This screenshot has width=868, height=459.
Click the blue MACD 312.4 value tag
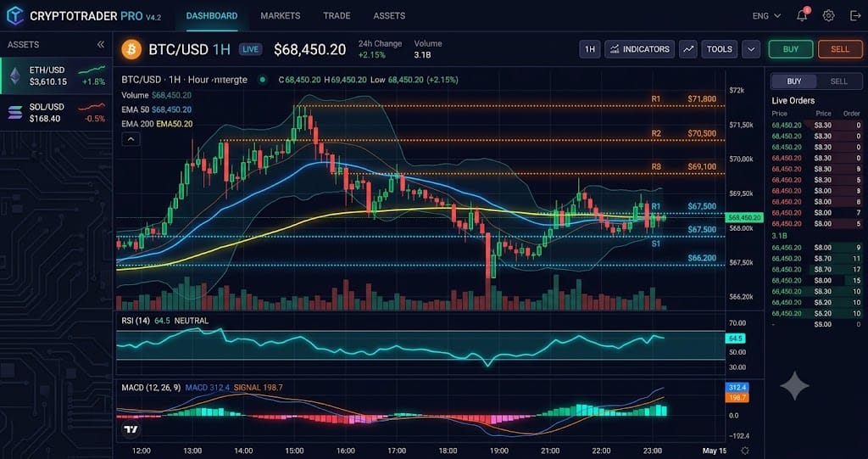point(737,388)
